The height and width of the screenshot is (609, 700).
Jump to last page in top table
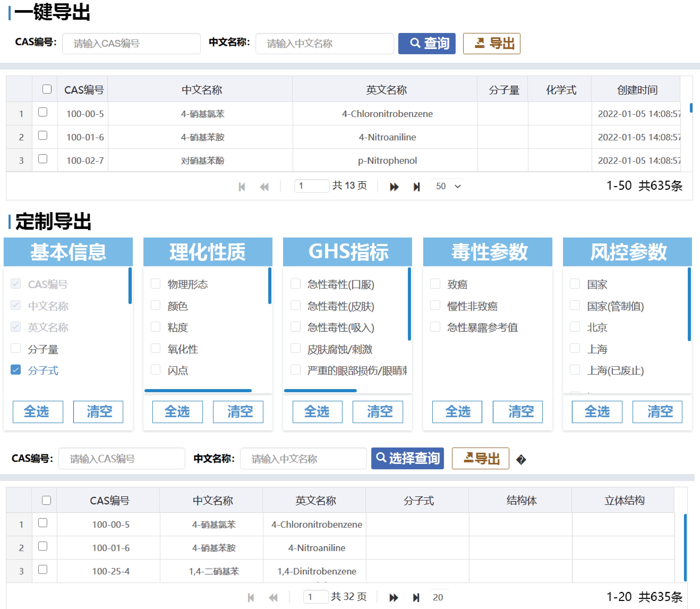pos(416,187)
